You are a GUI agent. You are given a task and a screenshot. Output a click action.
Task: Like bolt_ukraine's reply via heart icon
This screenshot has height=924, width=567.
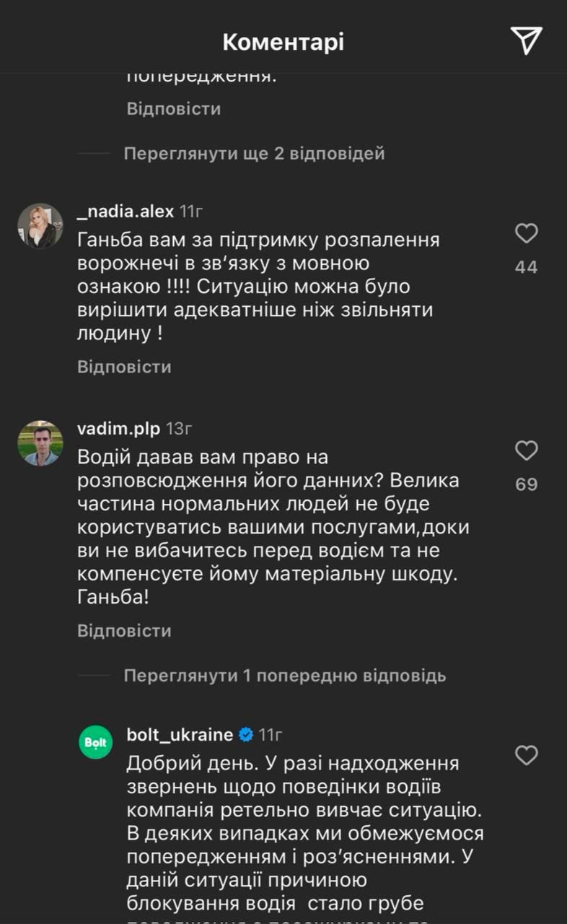[x=526, y=754]
